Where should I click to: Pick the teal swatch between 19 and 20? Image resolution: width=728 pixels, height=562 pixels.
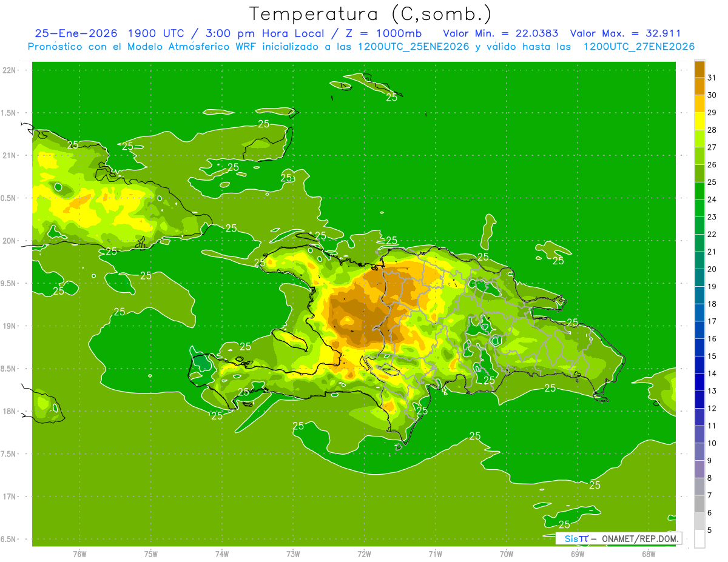click(699, 278)
